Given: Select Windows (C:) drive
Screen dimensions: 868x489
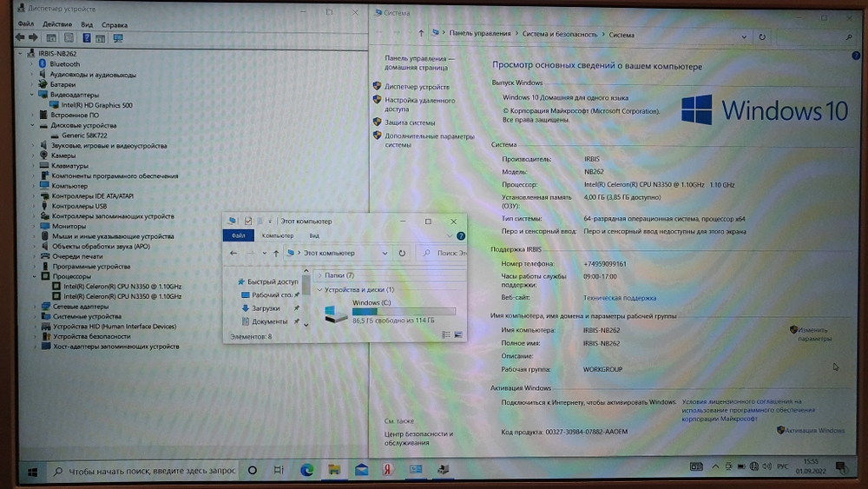Looking at the screenshot, I should 390,312.
